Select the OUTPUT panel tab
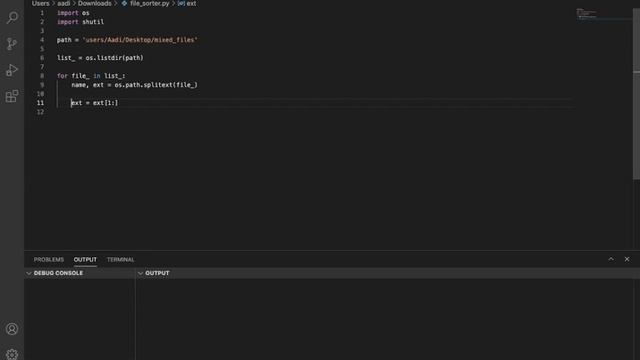 (85, 260)
